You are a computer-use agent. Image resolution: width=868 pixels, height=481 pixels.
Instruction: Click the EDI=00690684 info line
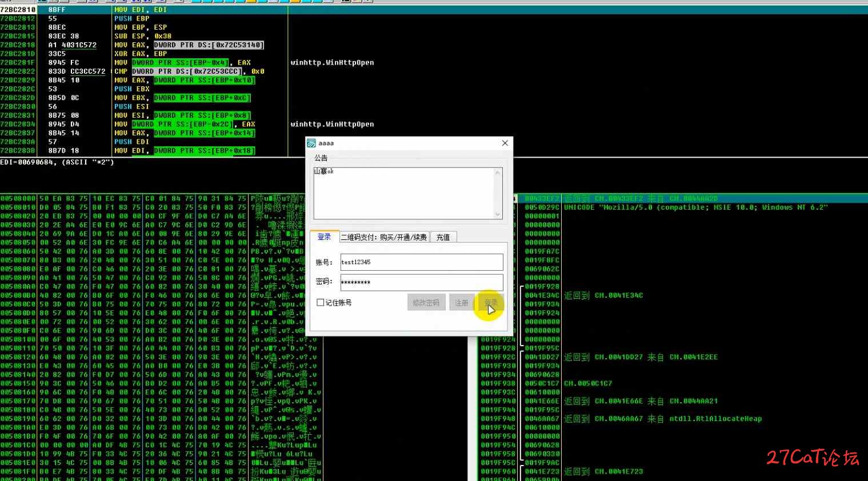tap(57, 162)
